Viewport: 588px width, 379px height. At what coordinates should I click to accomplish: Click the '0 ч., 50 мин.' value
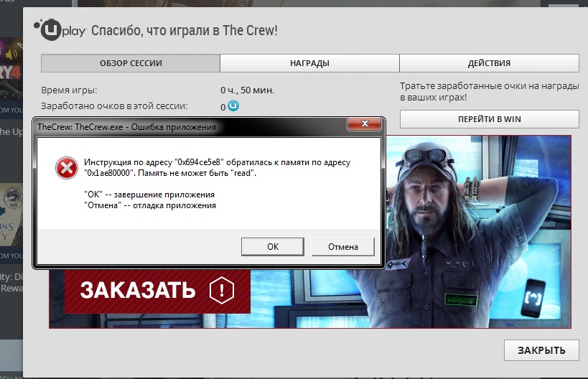pos(248,90)
